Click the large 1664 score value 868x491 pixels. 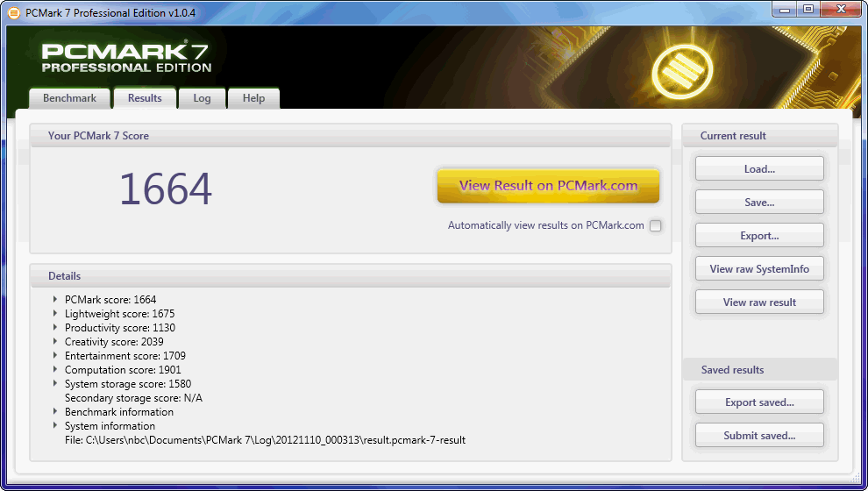tap(166, 189)
